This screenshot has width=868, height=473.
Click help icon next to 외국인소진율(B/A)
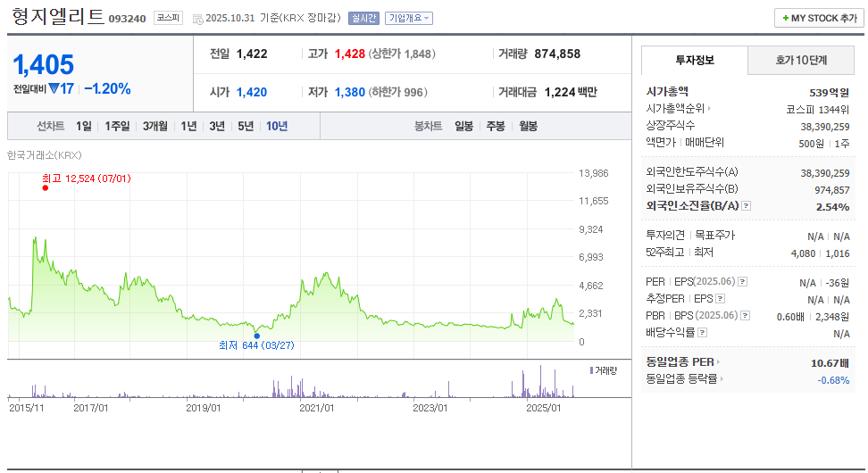[747, 206]
